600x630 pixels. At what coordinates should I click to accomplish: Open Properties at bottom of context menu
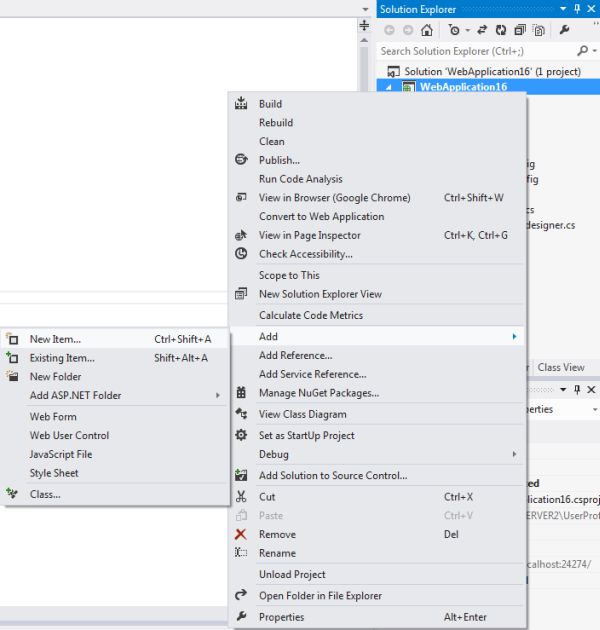pyautogui.click(x=378, y=617)
